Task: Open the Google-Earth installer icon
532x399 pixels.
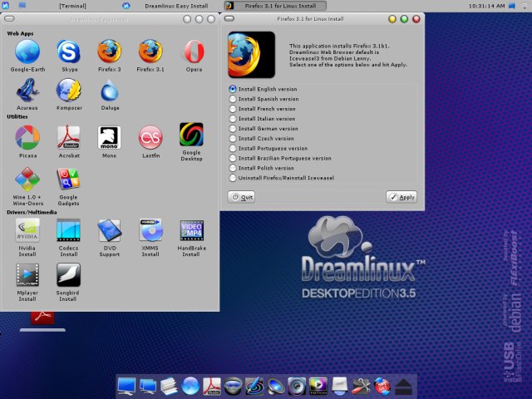Action: click(27, 52)
